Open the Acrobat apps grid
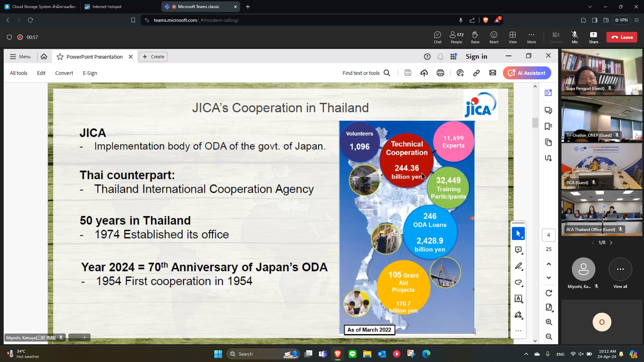The height and width of the screenshot is (362, 644). 453,57
